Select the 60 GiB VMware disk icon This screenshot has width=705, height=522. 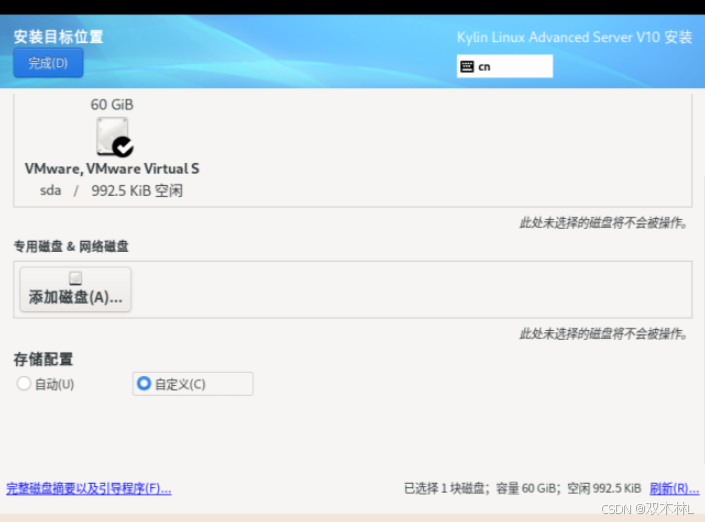[x=113, y=137]
